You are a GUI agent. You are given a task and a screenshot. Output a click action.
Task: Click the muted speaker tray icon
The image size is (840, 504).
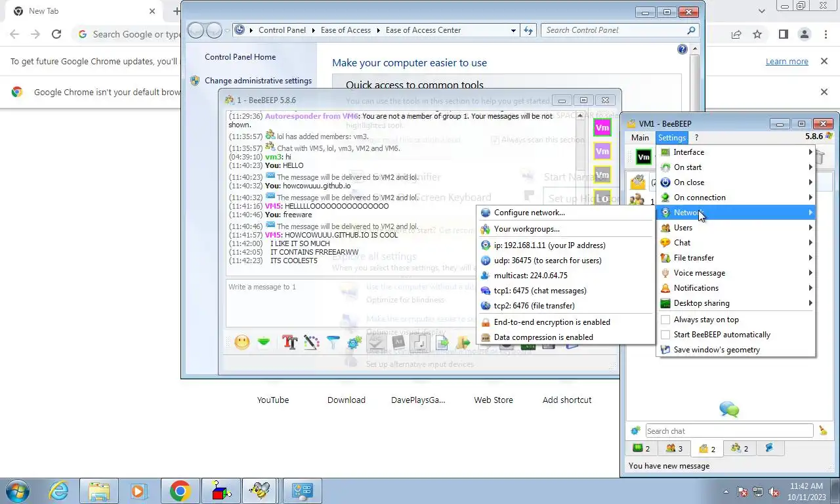pos(774,492)
